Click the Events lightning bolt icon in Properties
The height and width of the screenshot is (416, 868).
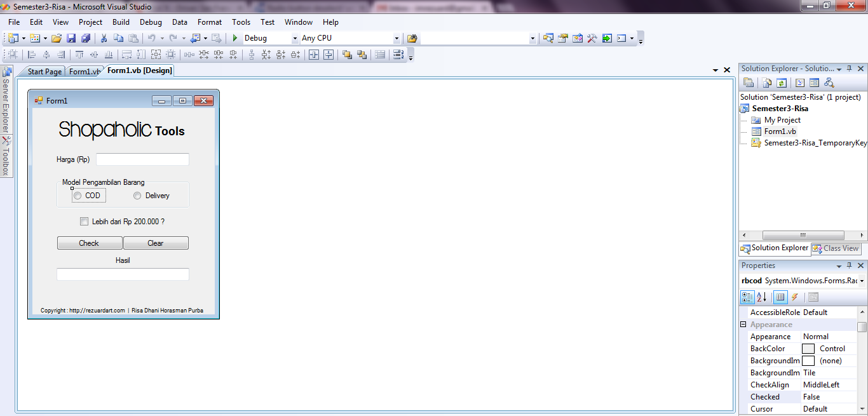click(794, 297)
